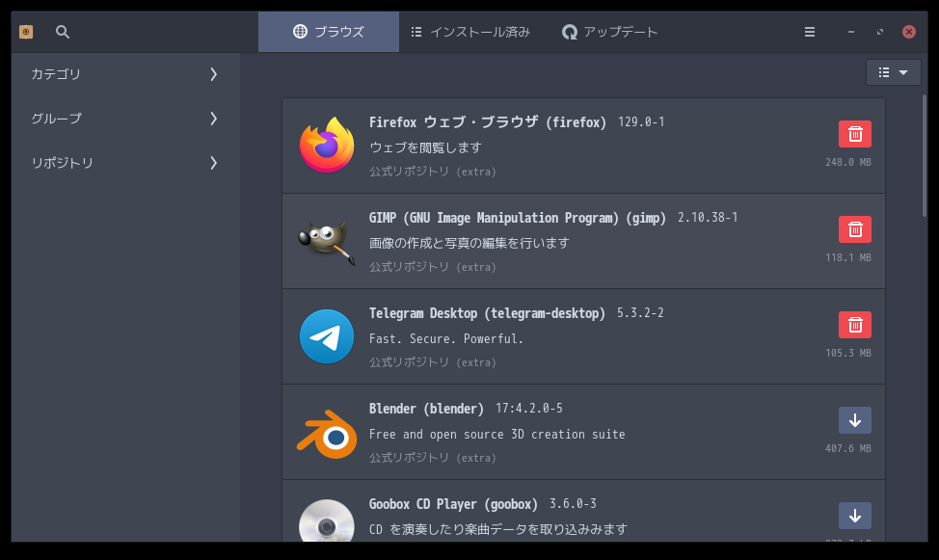The image size is (939, 560).
Task: Remove Telegram Desktop with the trash button
Action: coord(854,325)
